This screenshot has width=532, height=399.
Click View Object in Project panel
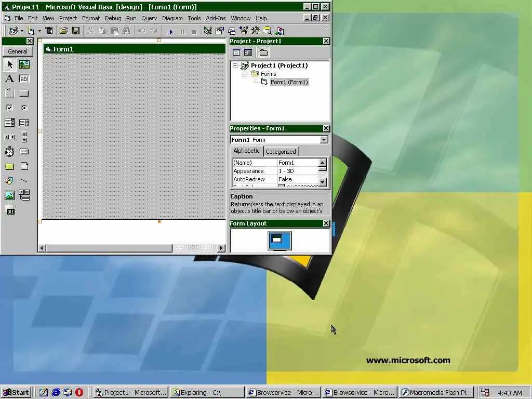[x=248, y=52]
